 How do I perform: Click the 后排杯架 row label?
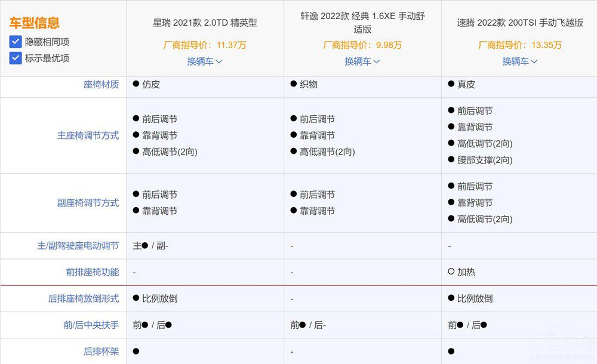click(x=101, y=351)
